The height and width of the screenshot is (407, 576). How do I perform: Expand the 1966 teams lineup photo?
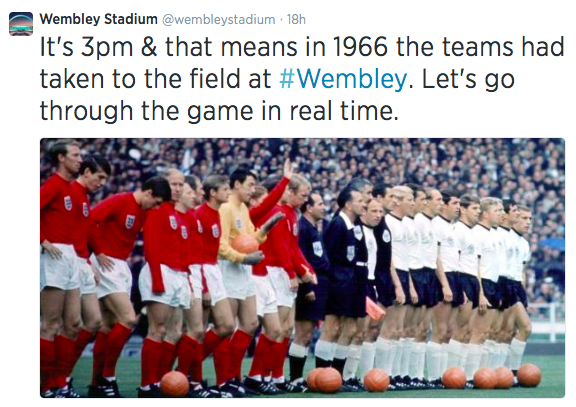click(302, 268)
